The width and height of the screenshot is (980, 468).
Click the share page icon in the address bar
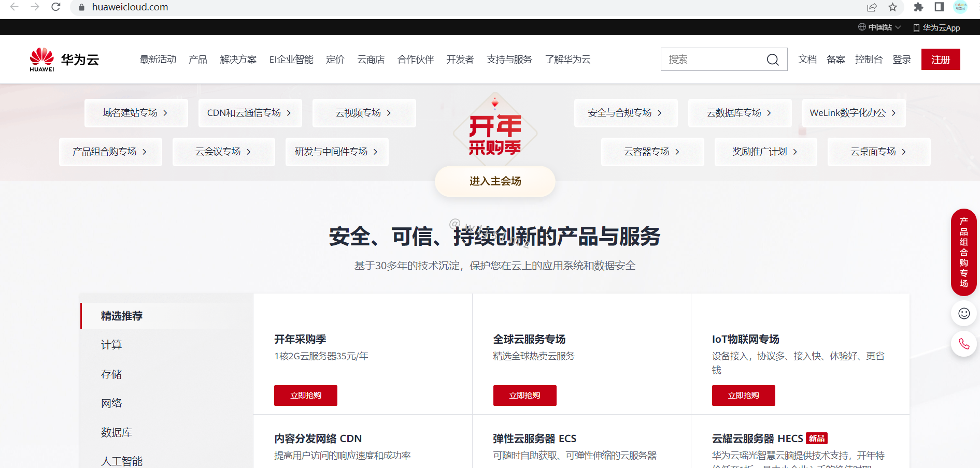click(x=872, y=7)
